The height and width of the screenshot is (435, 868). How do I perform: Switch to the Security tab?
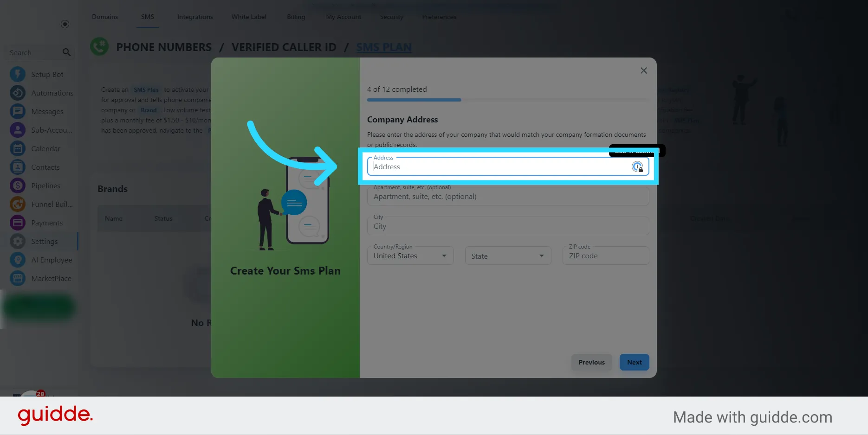(x=392, y=17)
